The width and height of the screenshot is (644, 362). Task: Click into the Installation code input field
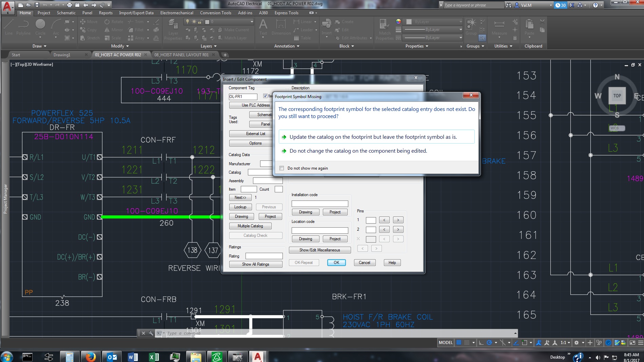[319, 203]
